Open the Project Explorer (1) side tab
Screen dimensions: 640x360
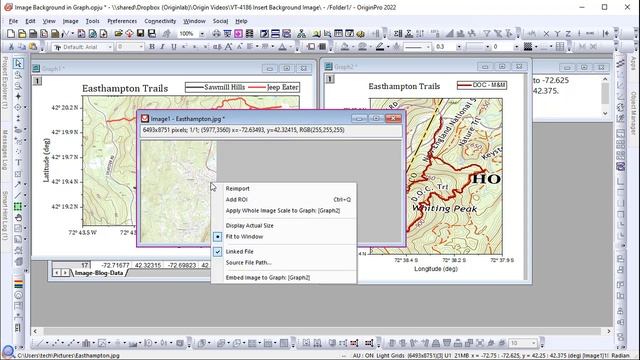4,82
